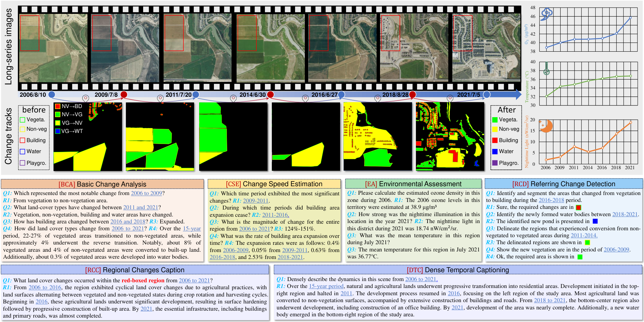This screenshot has width=644, height=322.
Task: Click the location pin between 2011/7/20 and 2014/6/30
Action: (x=233, y=99)
